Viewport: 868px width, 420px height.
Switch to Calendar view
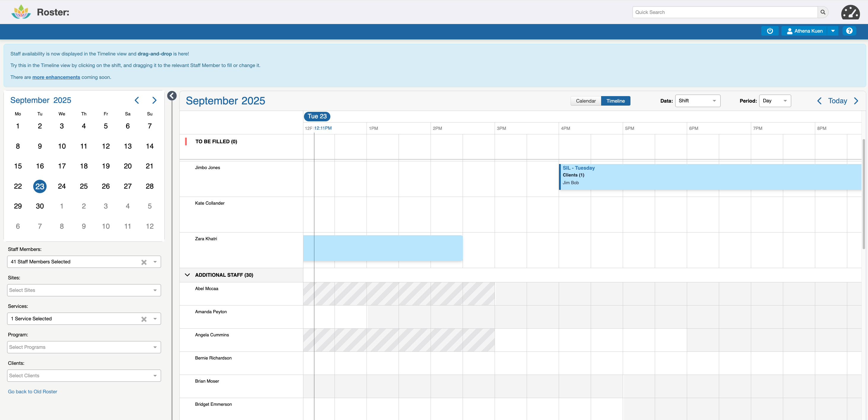tap(586, 101)
